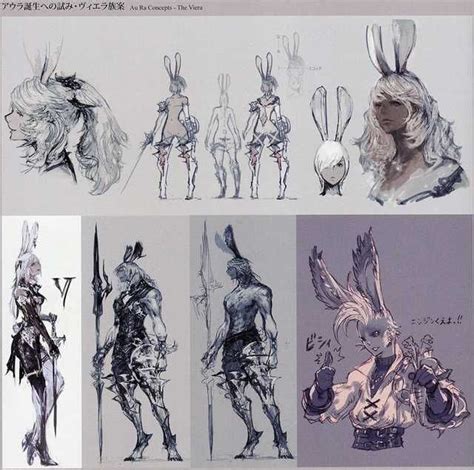Select the faint outline back-view figure sketch
This screenshot has width=474, height=470.
223,136
